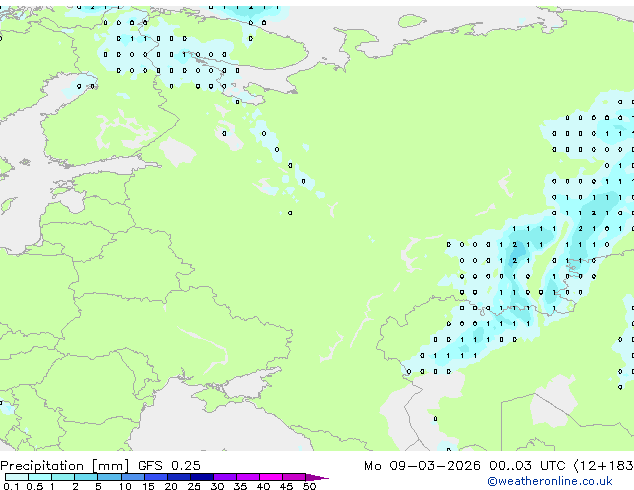The height and width of the screenshot is (490, 634).
Task: Click the 45–50 mm legend color swatch
Action: [294, 477]
